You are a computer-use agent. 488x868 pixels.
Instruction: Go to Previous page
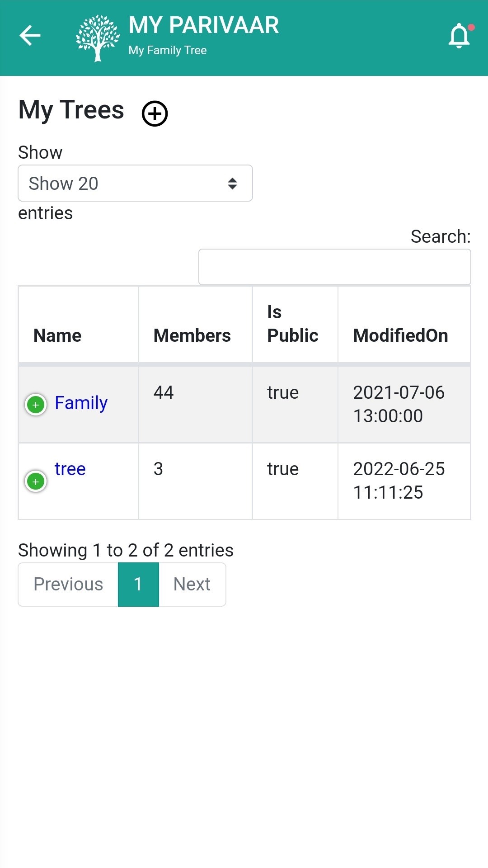click(68, 584)
